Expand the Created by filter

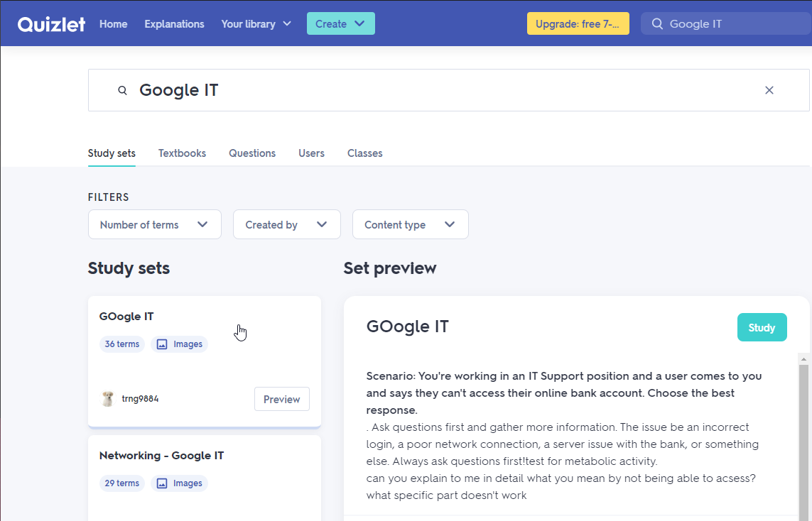point(286,224)
